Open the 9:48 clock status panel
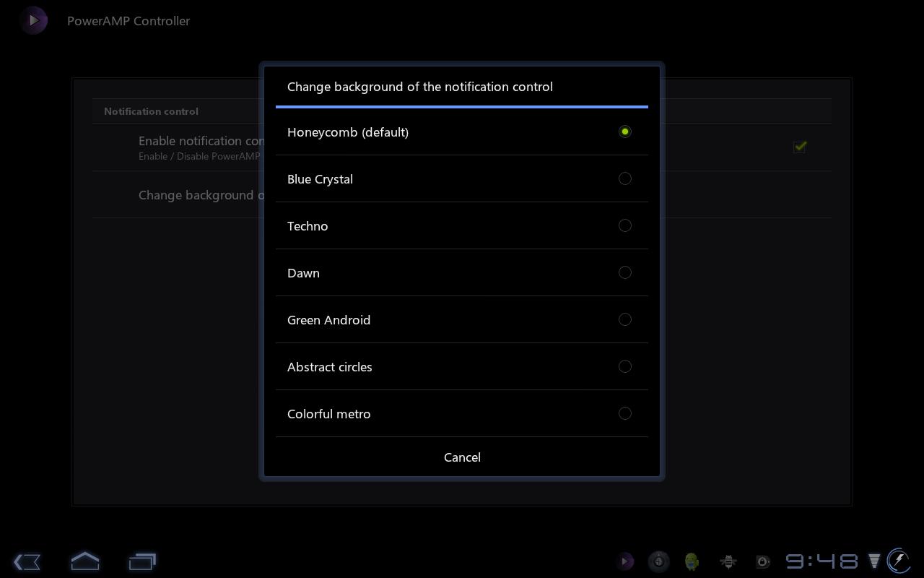924x578 pixels. [821, 561]
